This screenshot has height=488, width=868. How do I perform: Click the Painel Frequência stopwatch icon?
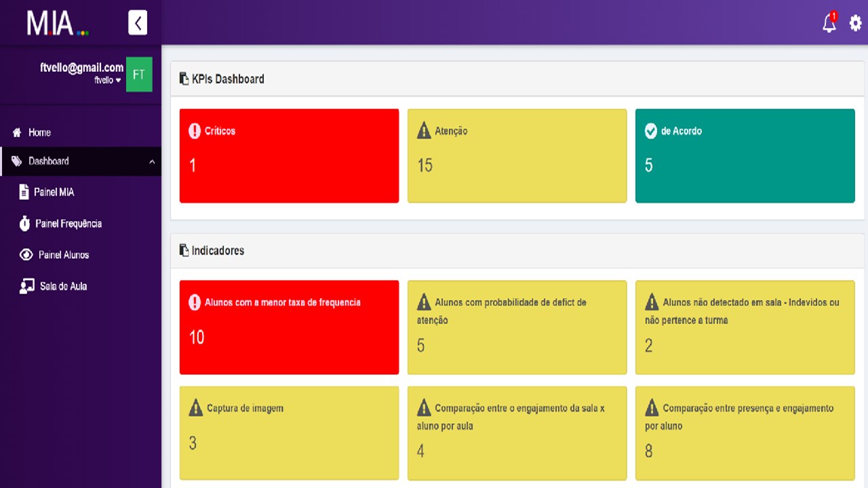[24, 223]
